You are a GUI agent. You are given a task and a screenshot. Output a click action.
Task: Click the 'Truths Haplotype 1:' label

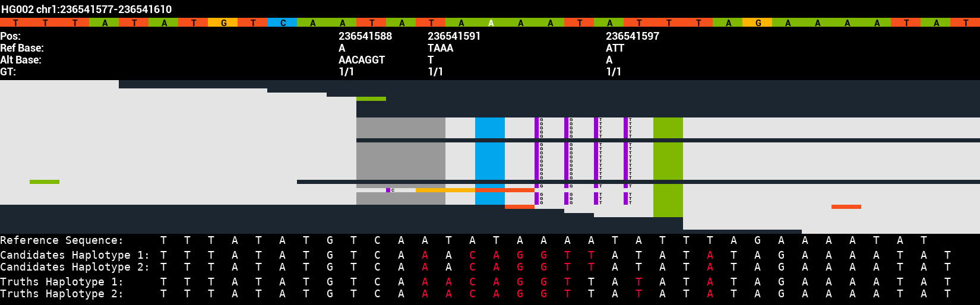tap(62, 282)
